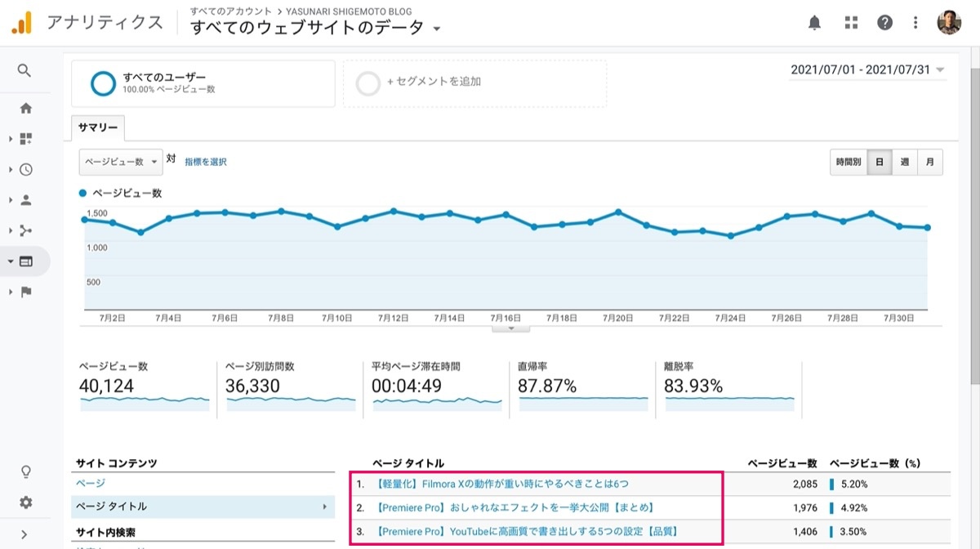Viewport: 980px width, 549px height.
Task: Click the Google Analytics logo
Action: point(21,23)
